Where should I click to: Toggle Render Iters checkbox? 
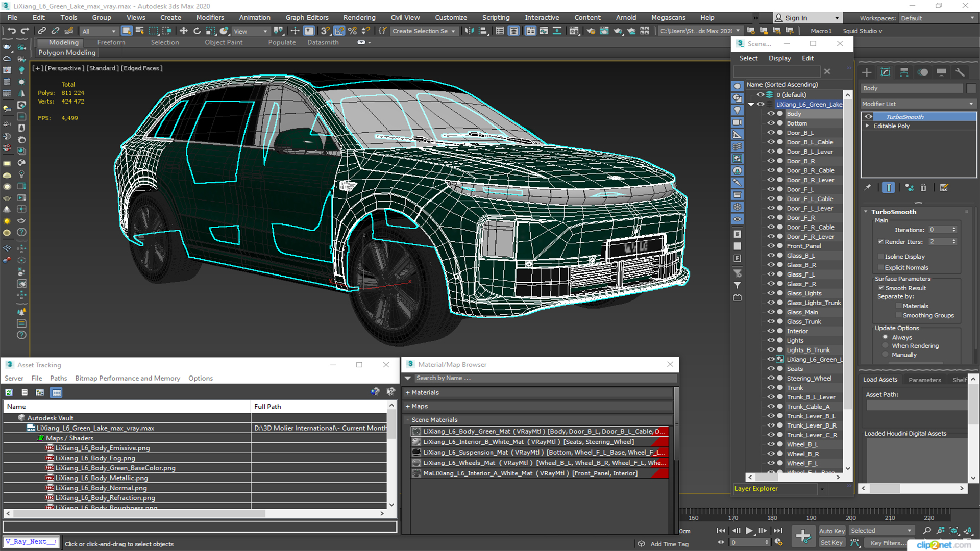pyautogui.click(x=880, y=242)
